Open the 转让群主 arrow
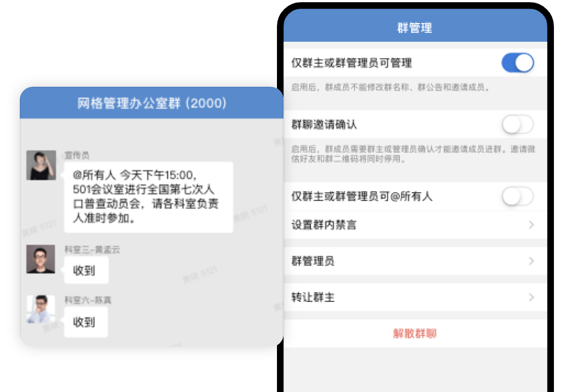This screenshot has width=577, height=392. pyautogui.click(x=531, y=298)
